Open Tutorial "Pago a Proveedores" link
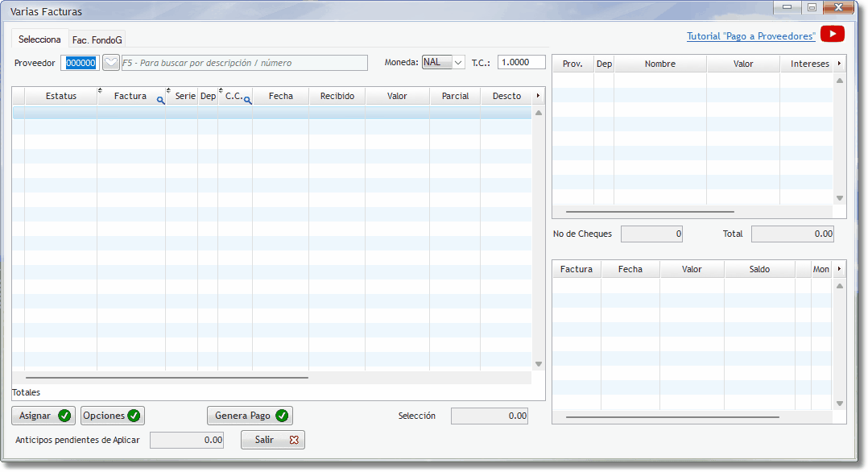This screenshot has height=472, width=868. point(750,36)
